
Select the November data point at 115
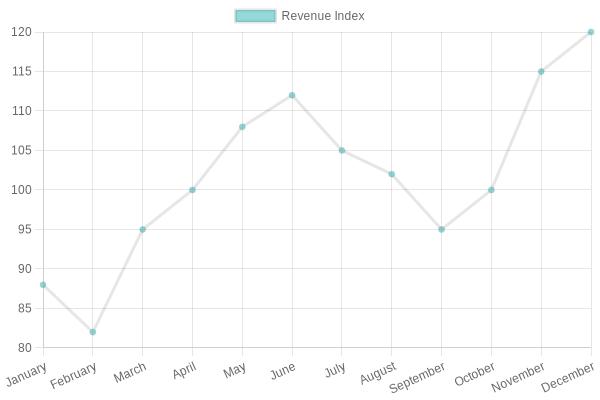(541, 71)
